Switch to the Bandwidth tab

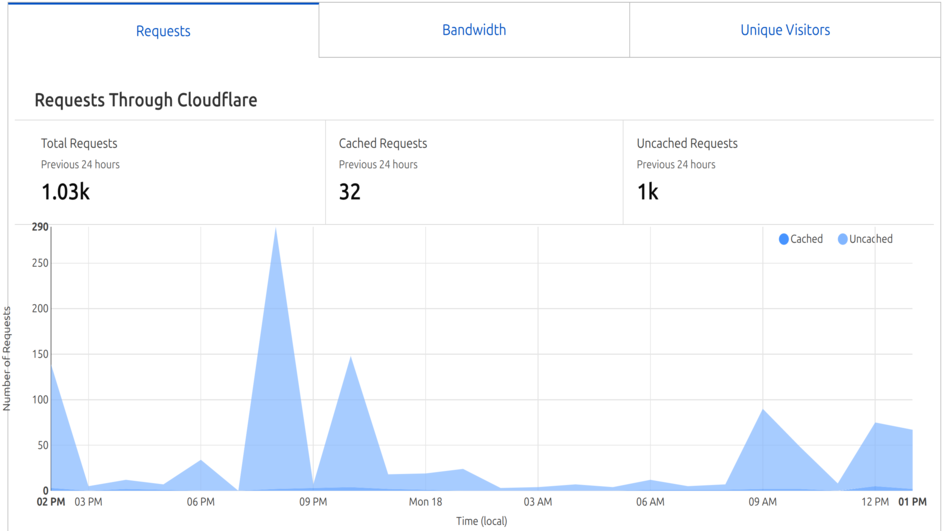click(474, 30)
